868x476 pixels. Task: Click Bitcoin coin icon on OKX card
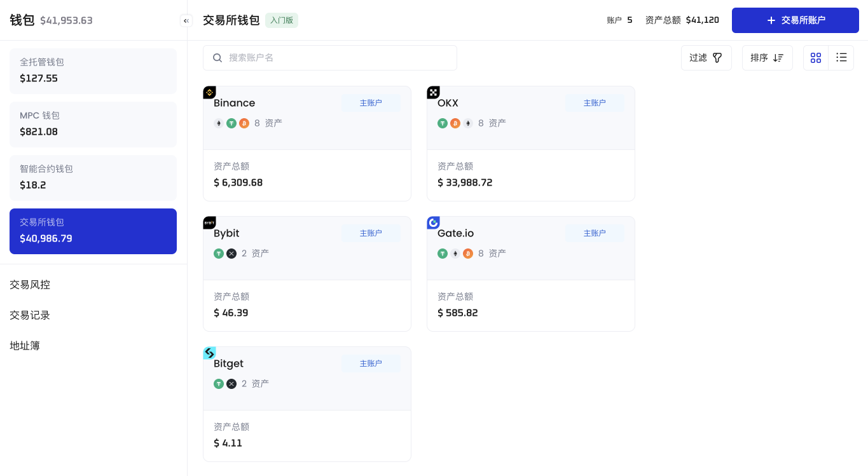(x=455, y=123)
